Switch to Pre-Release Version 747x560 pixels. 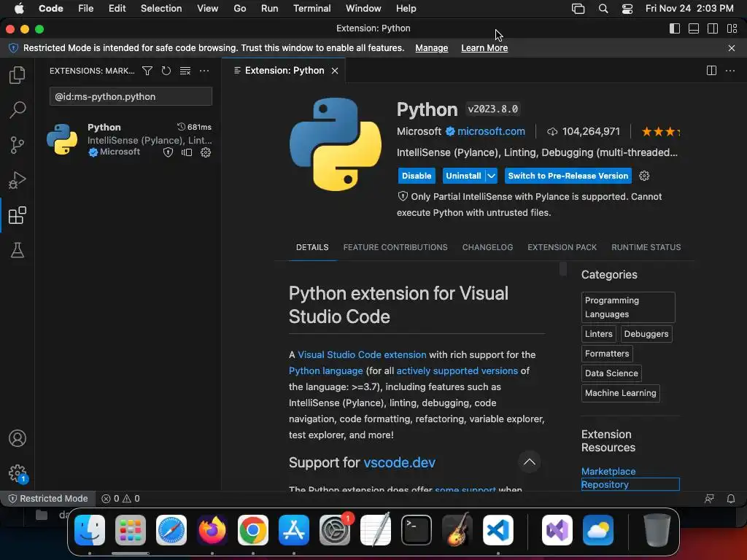pos(568,176)
